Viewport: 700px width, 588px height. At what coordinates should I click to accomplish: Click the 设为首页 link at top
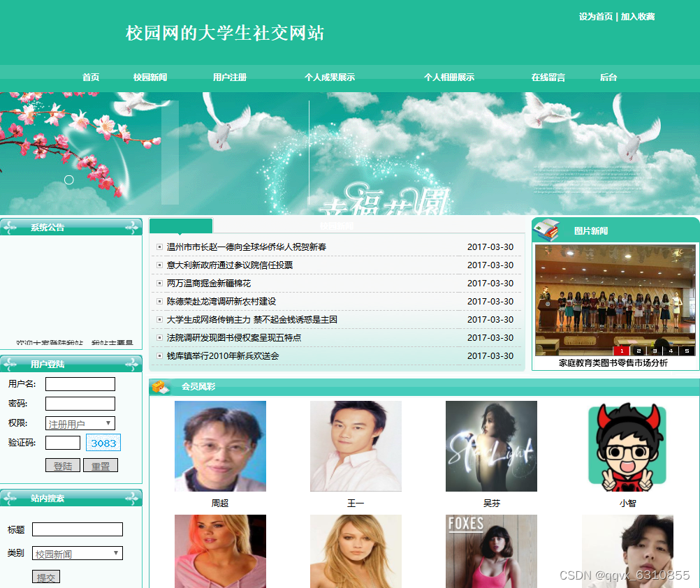(596, 17)
